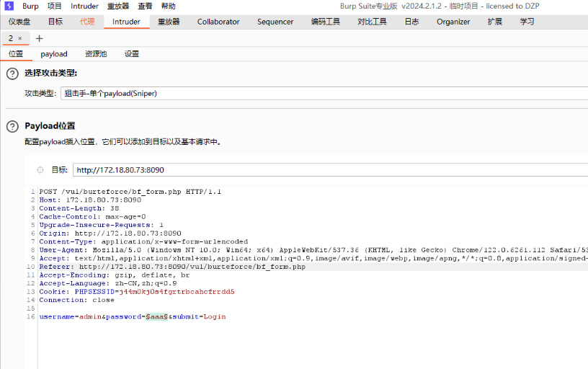Screen dimensions: 588x369
Task: Open the 项目 menu
Action: point(55,6)
